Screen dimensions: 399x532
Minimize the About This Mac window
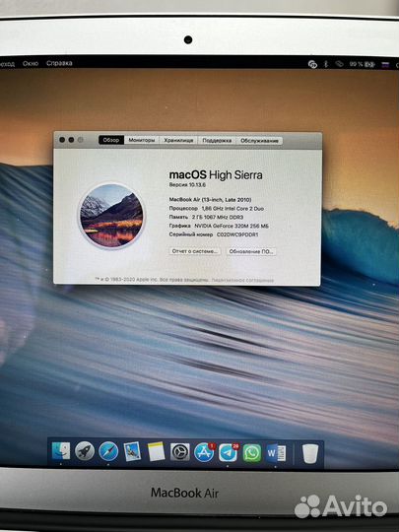[x=71, y=140]
